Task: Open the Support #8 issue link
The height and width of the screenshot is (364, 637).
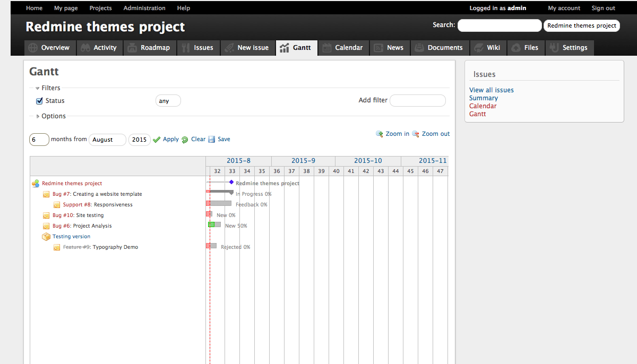Action: pyautogui.click(x=78, y=205)
